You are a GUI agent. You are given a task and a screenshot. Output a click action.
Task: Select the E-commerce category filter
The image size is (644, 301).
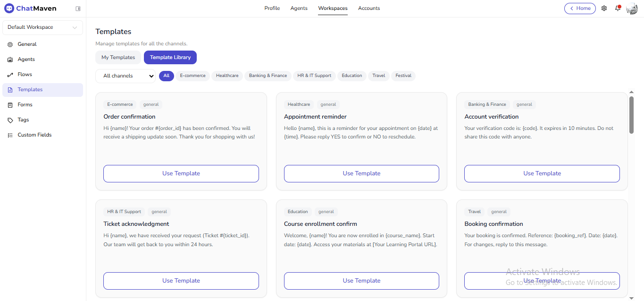(192, 76)
